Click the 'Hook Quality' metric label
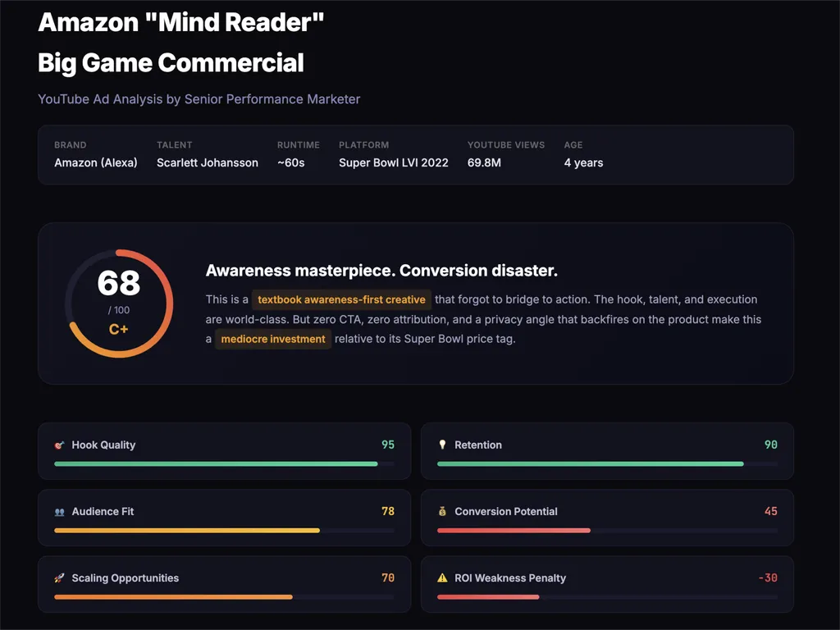This screenshot has height=630, width=840. pos(103,445)
